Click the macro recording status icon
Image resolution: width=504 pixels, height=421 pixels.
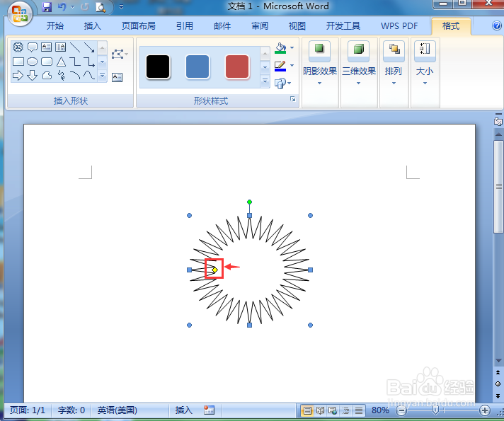pos(209,410)
